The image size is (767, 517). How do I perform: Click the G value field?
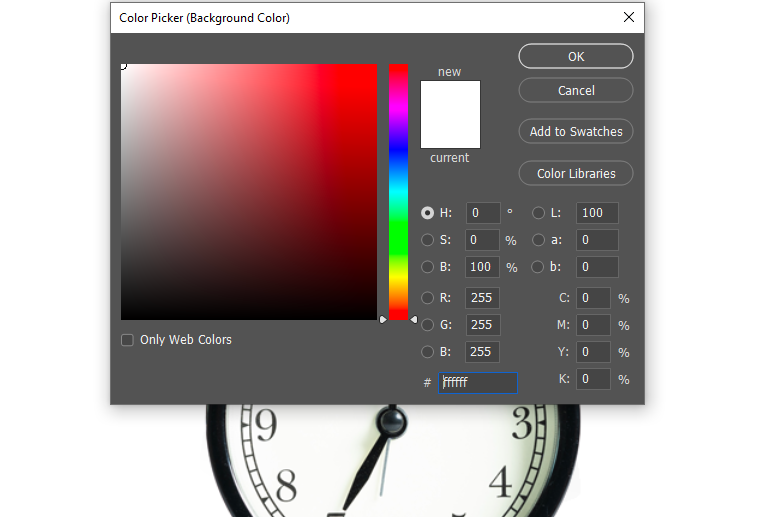pos(482,325)
